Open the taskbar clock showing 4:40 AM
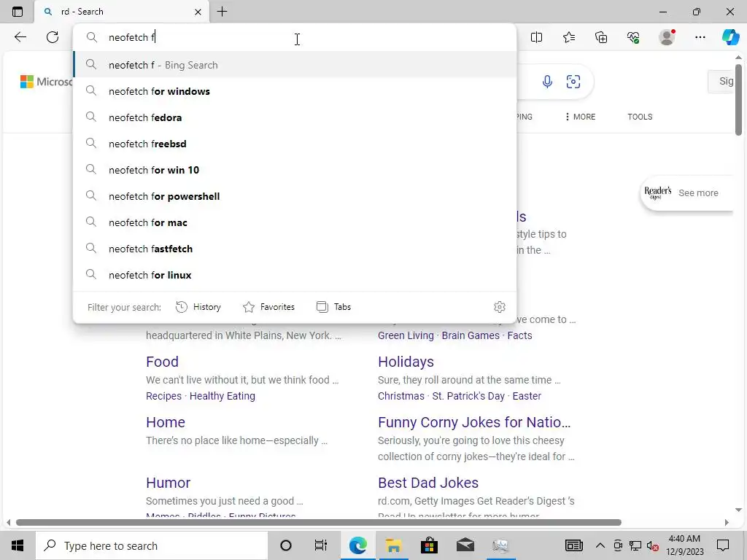747x560 pixels. [x=684, y=545]
